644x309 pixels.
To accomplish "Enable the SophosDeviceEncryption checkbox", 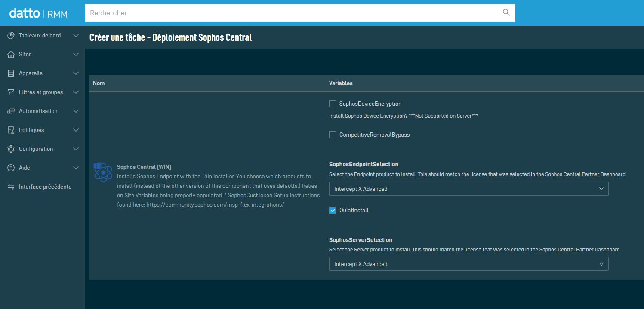I will pos(332,104).
